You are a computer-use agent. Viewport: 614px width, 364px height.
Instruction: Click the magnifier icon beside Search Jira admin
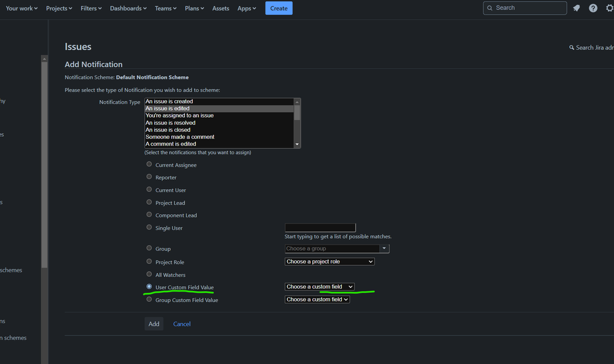point(572,47)
